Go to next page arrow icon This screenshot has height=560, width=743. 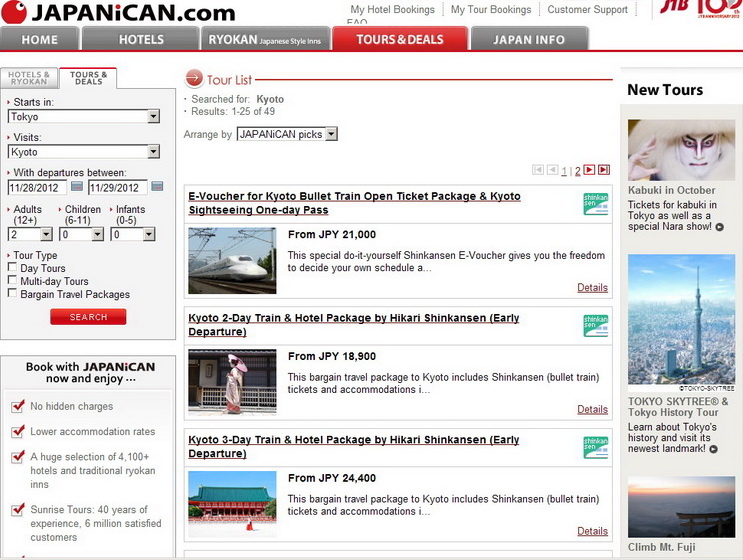[589, 170]
